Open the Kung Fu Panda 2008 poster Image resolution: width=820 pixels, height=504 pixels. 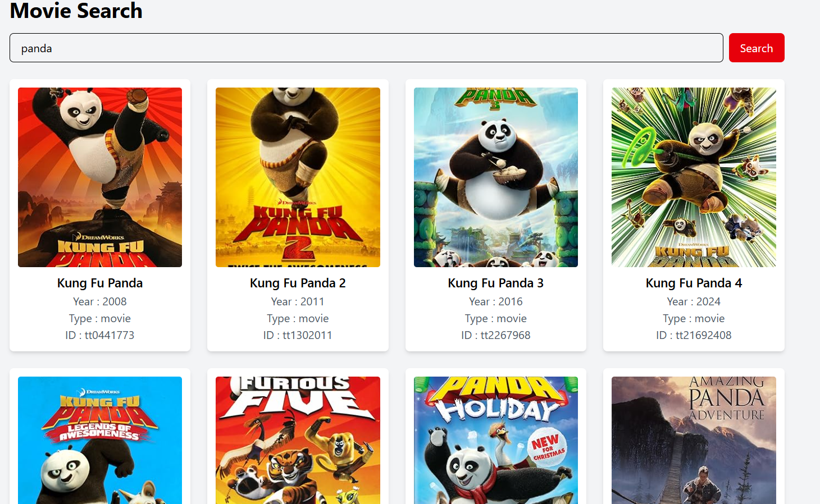pos(100,177)
